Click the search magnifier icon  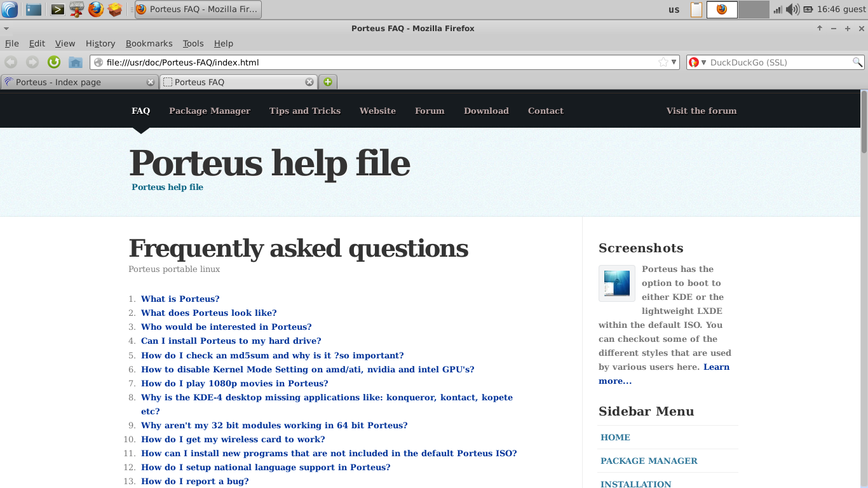click(x=857, y=62)
